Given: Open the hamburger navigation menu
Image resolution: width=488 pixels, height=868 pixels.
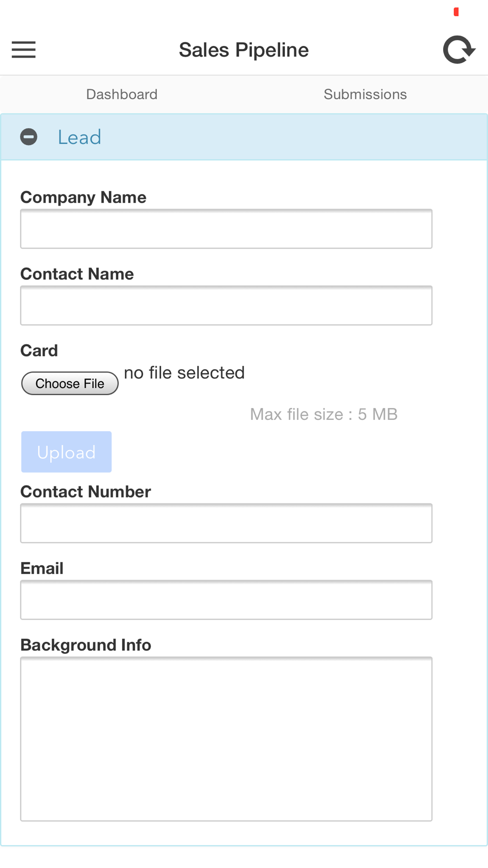Looking at the screenshot, I should click(23, 50).
